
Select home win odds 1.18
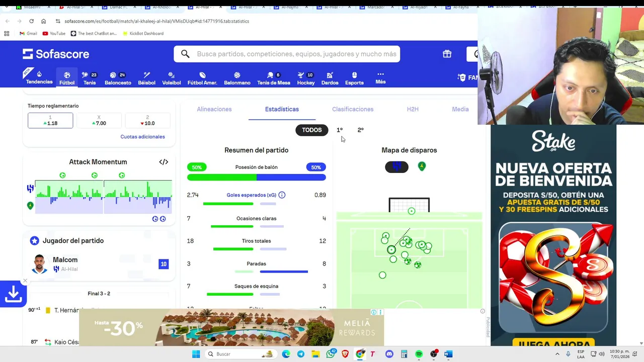(x=50, y=121)
